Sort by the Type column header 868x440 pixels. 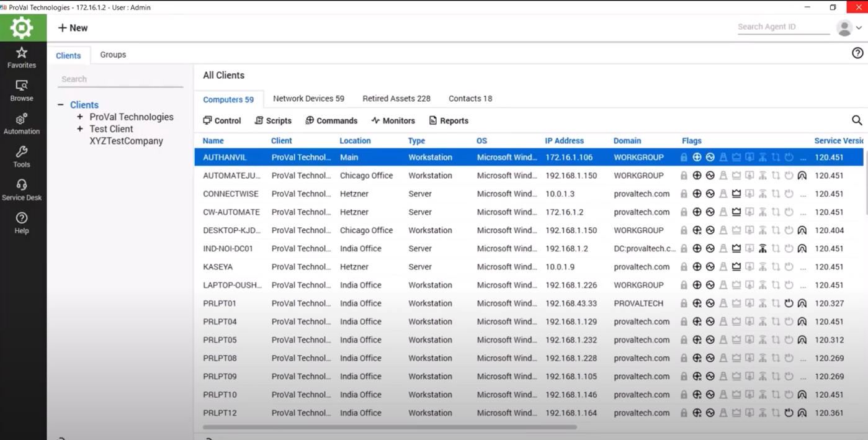(416, 141)
